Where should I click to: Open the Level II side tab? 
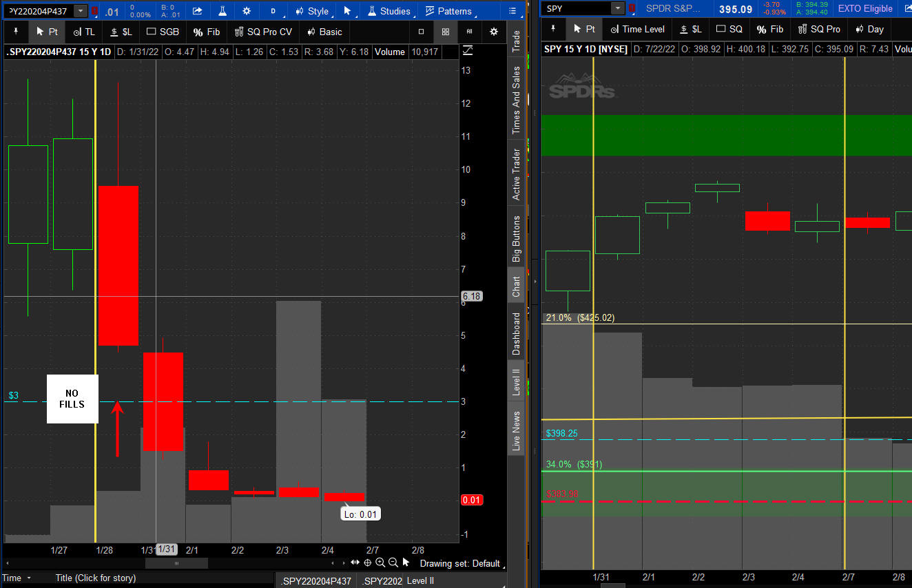coord(516,382)
